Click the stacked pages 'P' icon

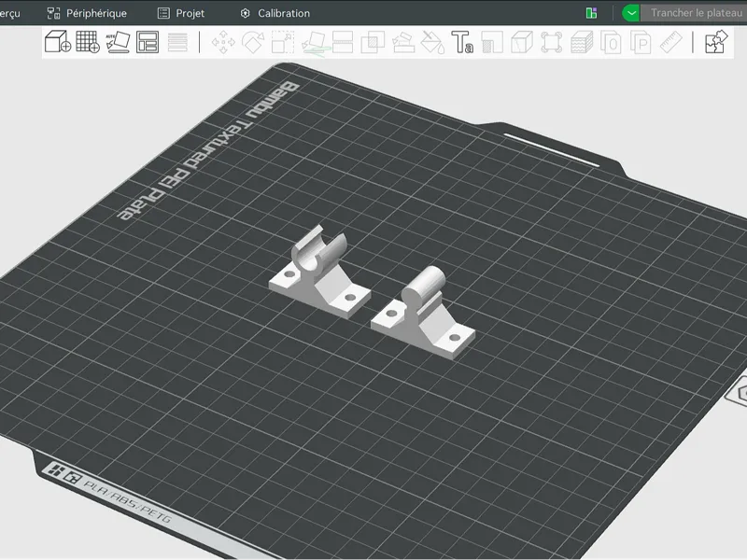point(641,42)
